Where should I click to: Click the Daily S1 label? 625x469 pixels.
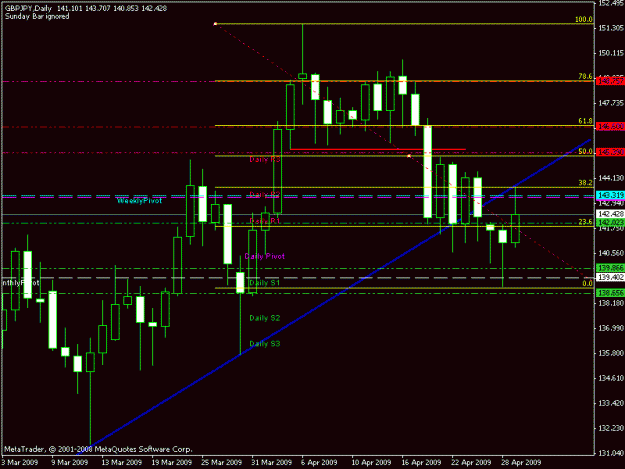[265, 283]
